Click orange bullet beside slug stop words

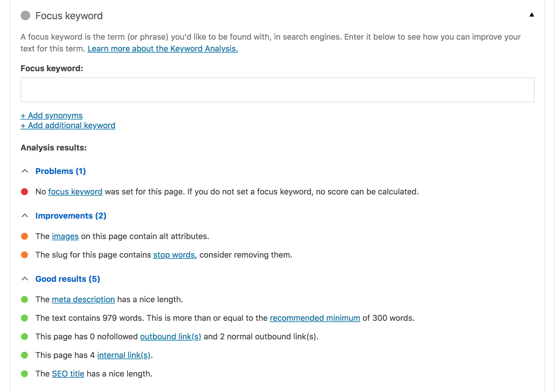24,255
